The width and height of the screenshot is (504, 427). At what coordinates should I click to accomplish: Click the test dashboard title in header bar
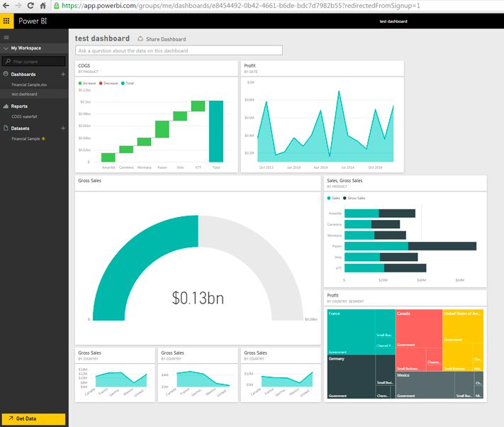click(393, 21)
